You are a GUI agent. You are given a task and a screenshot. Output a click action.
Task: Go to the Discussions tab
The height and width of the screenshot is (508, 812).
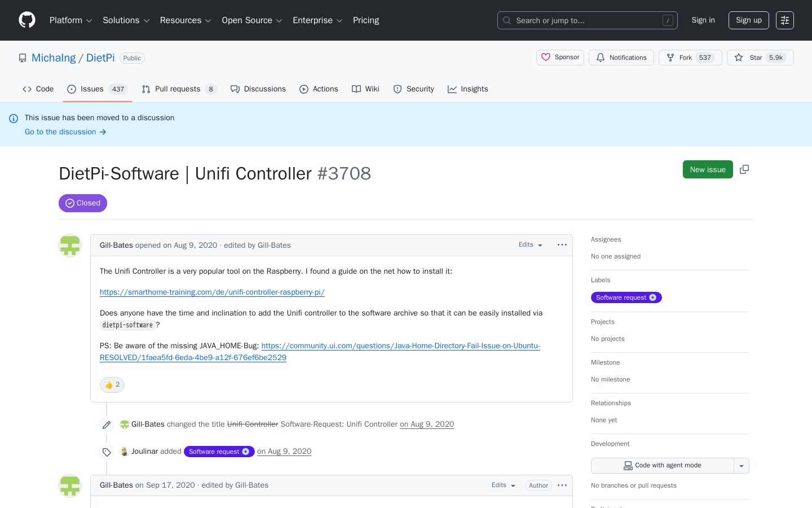pos(258,89)
